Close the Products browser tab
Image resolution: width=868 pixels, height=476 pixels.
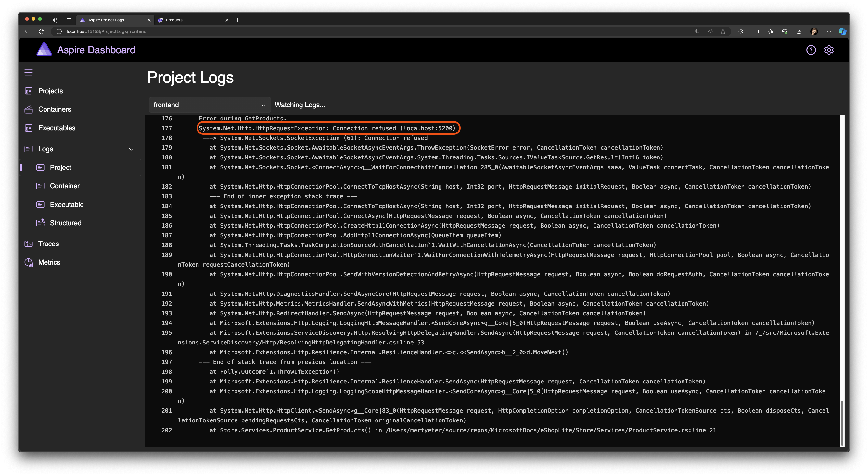pos(227,20)
